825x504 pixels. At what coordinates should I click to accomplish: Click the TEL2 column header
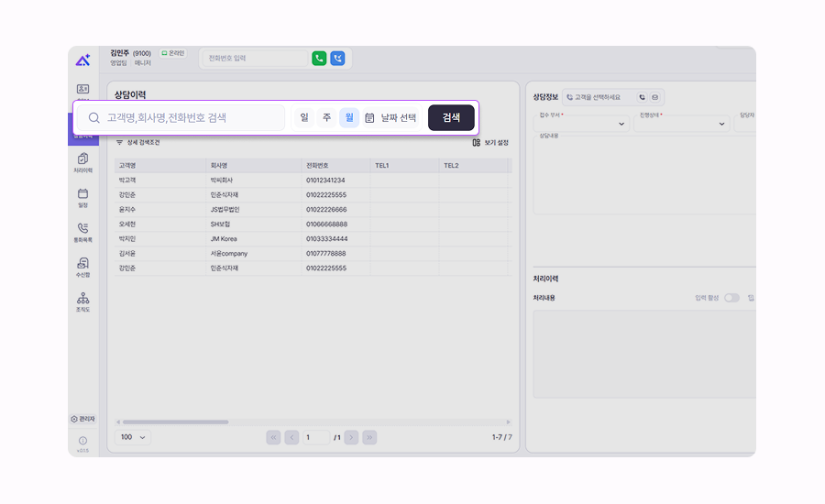[x=474, y=166]
